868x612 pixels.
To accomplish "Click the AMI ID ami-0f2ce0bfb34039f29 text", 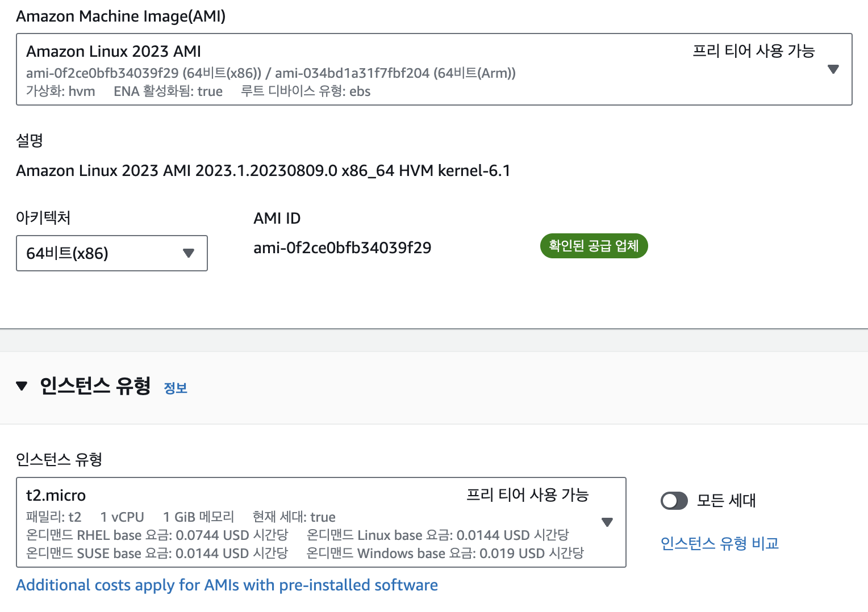I will click(x=343, y=248).
